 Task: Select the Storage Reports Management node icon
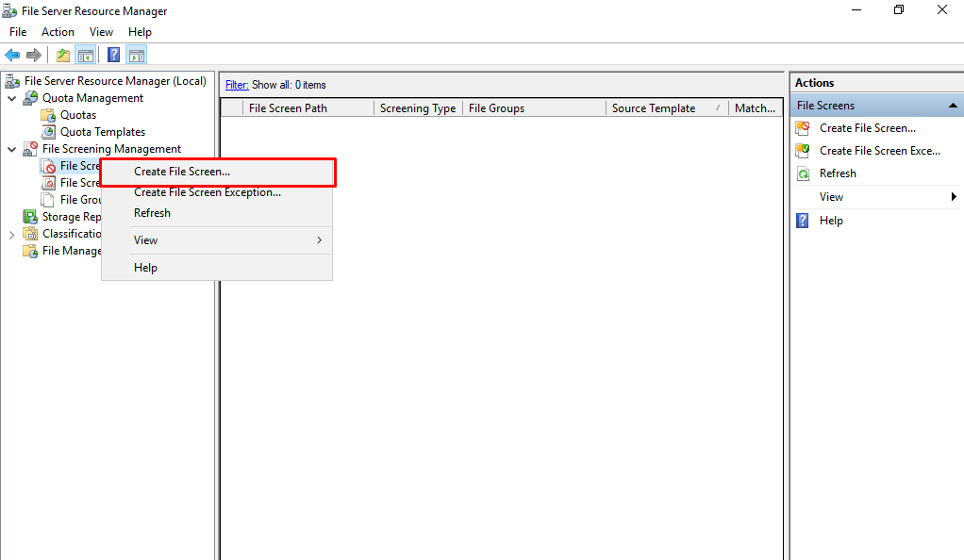point(30,217)
